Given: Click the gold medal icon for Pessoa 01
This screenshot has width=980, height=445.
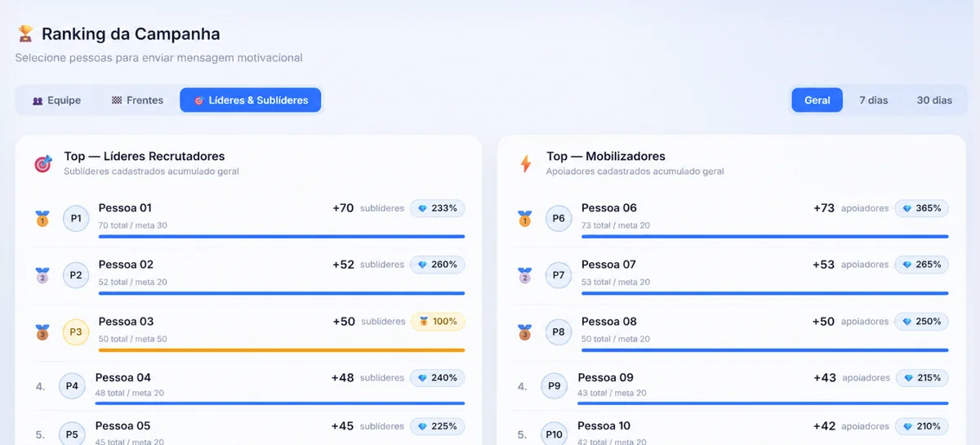Looking at the screenshot, I should coord(42,218).
